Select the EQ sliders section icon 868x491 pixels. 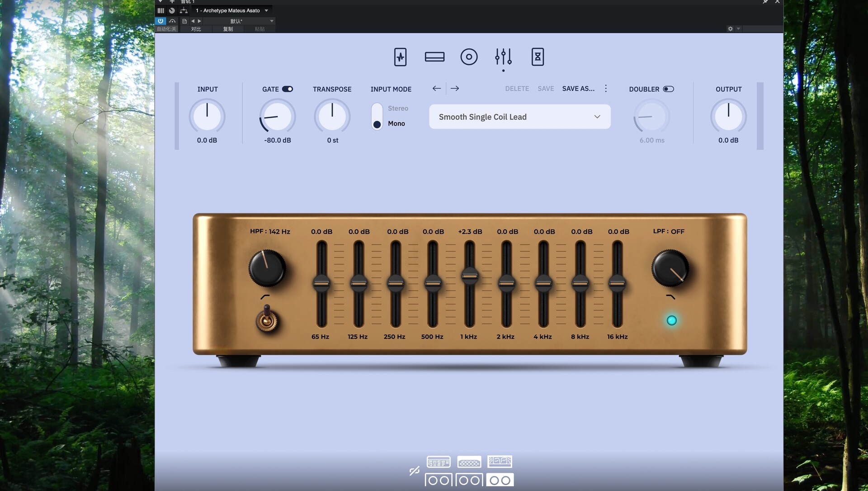[x=503, y=57]
